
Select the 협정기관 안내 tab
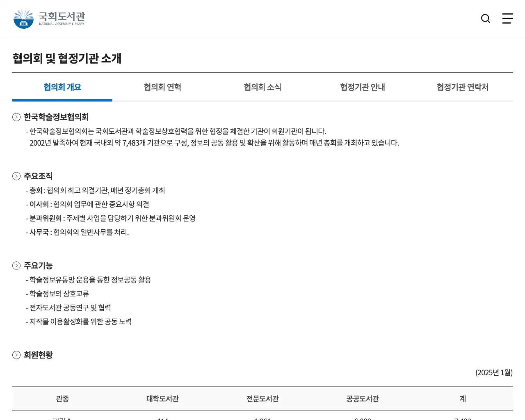(x=362, y=87)
